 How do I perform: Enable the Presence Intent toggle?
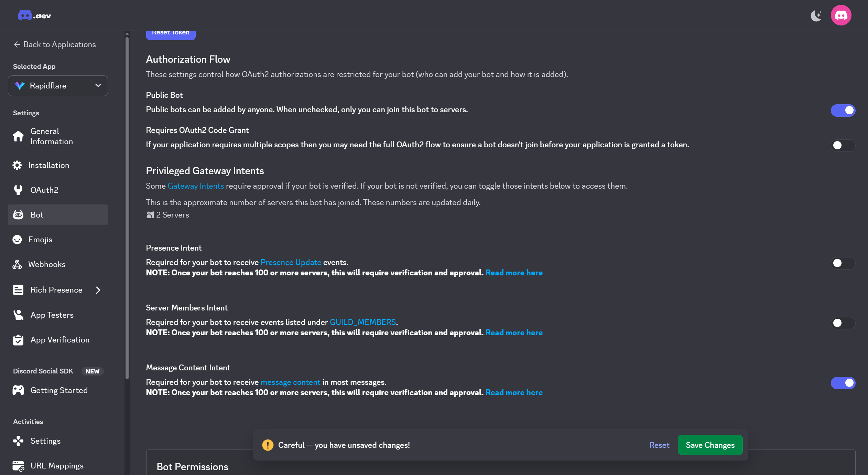(843, 263)
